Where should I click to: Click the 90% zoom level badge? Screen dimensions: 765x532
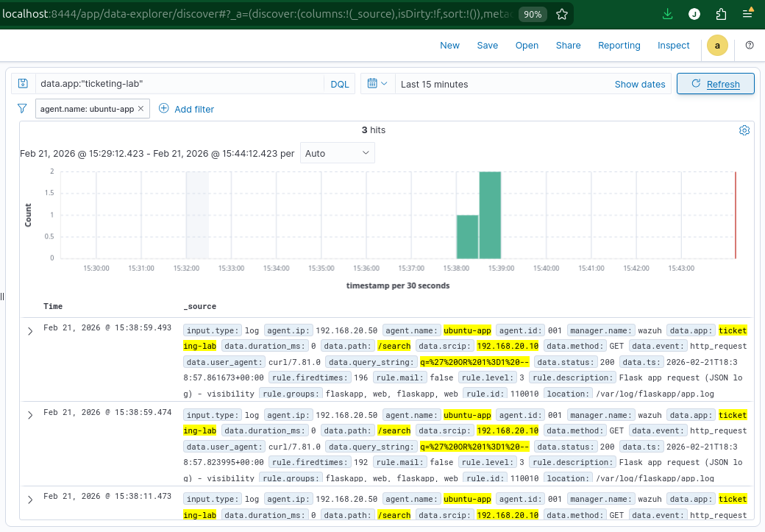pos(533,14)
